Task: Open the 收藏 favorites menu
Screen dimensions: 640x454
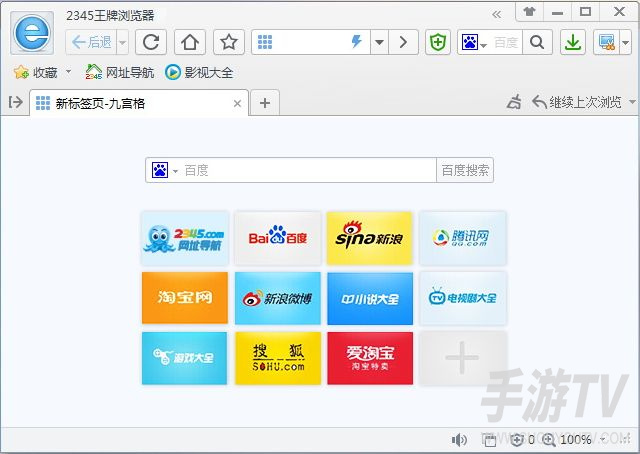Action: pos(36,73)
